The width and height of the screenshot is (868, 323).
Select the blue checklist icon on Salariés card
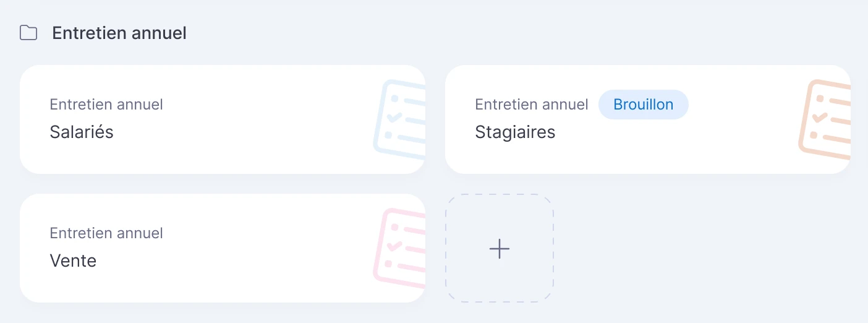coord(400,119)
